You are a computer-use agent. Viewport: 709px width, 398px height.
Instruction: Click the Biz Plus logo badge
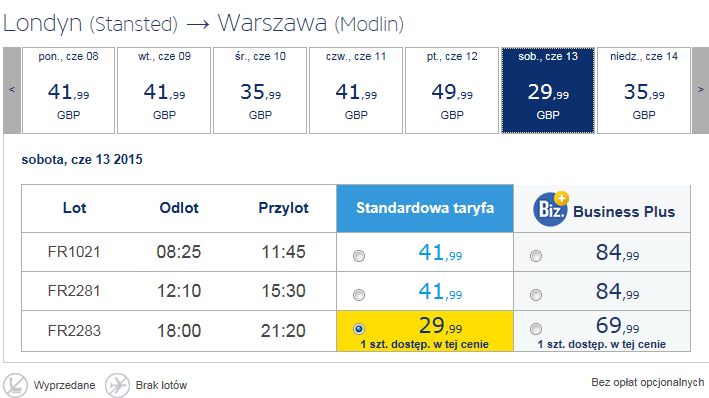pyautogui.click(x=551, y=209)
